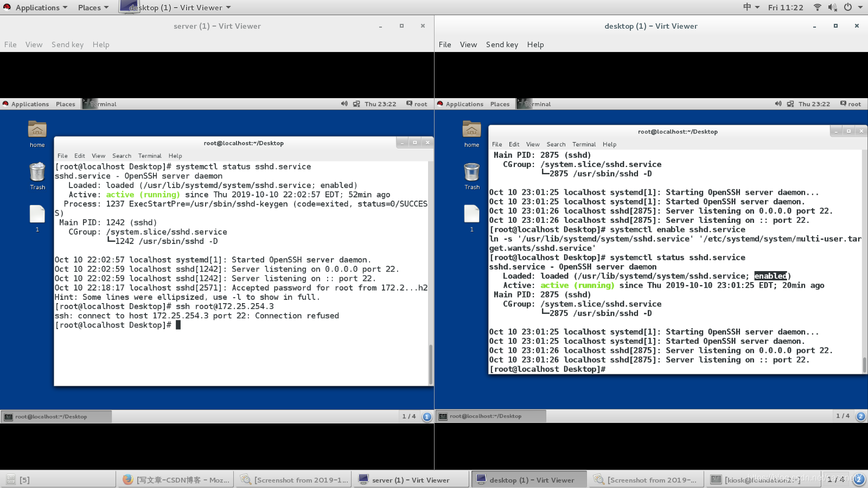Select home folder icon on desktop guest desktop
The image size is (868, 488).
471,135
